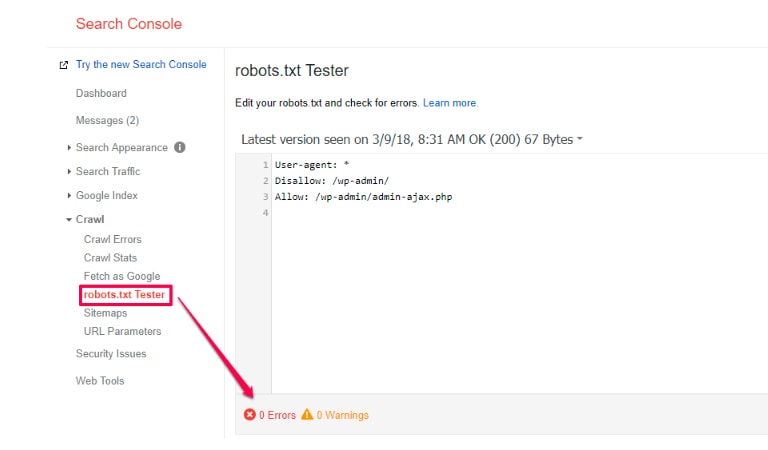Viewport: 768px width, 450px height.
Task: Open the Search Console home title
Action: click(129, 24)
